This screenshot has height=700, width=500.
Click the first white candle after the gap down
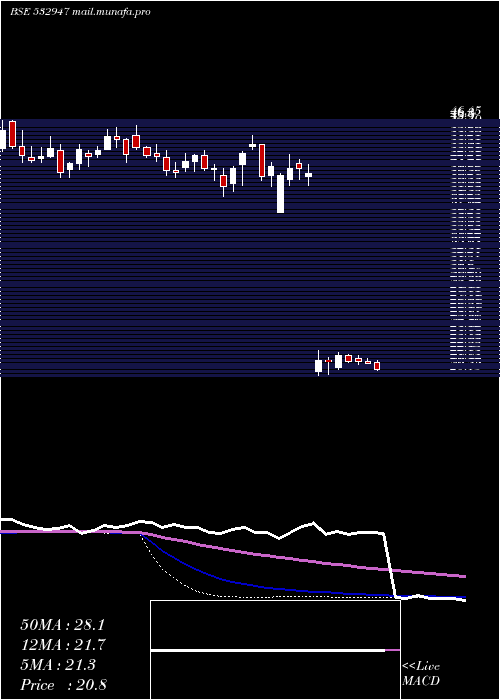point(318,366)
